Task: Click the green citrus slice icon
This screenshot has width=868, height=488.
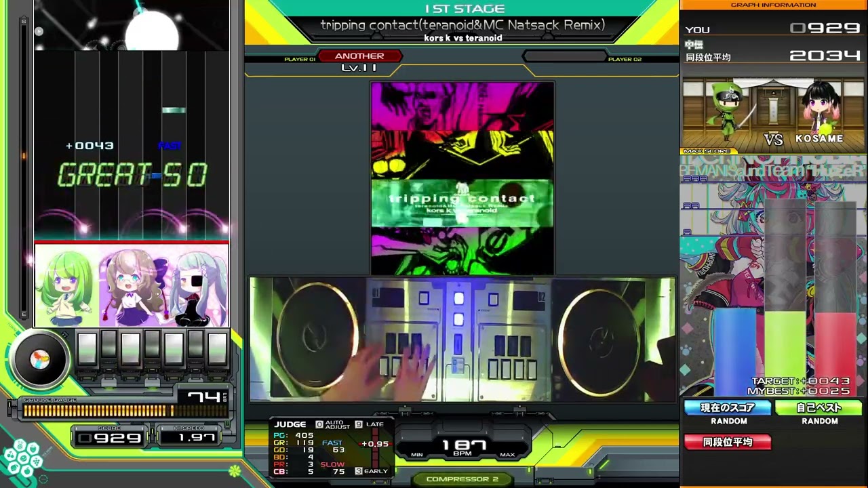Action: tap(235, 470)
